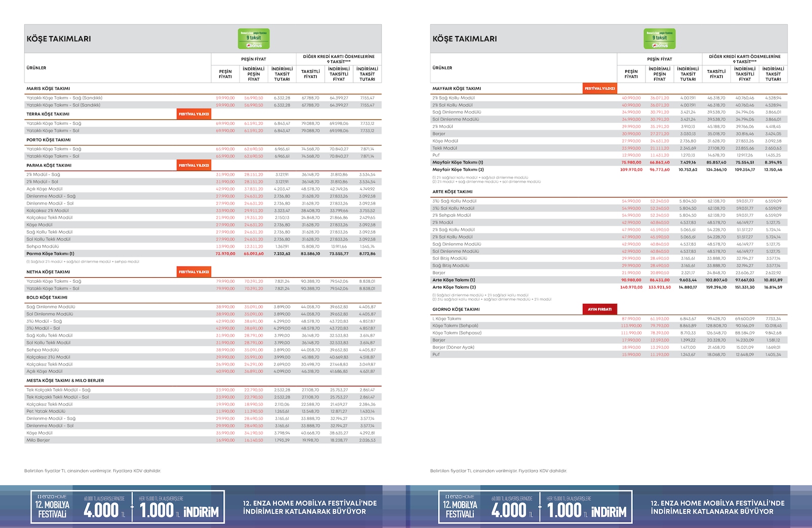This screenshot has height=528, width=812.
Task: Click the Festival Yıldızı badge beside Mayfair Köşe Takımı
Action: tap(600, 88)
